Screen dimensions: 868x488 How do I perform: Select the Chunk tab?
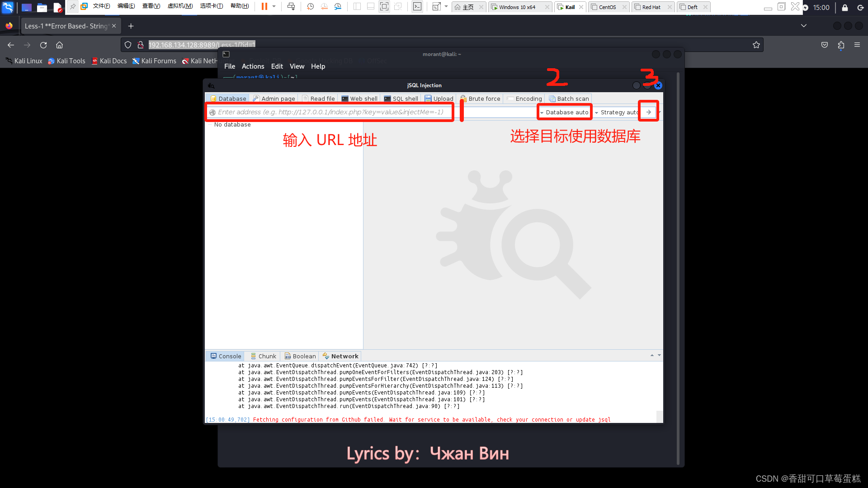[x=263, y=356]
